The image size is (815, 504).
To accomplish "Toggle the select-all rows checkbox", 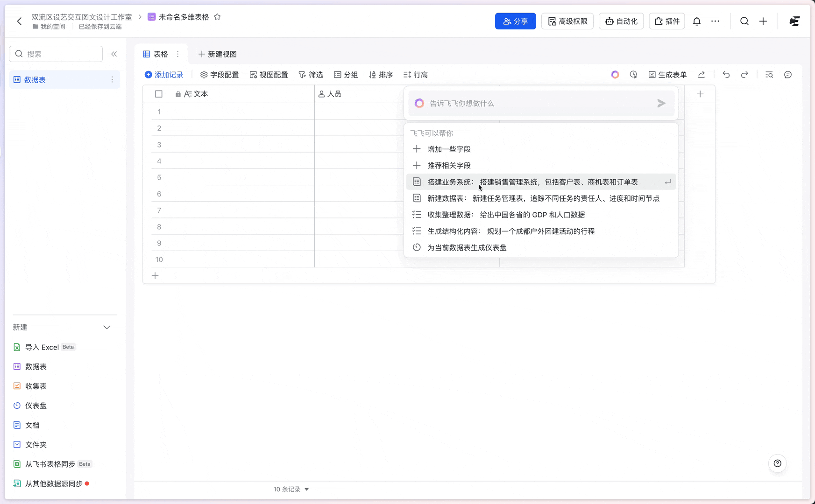I will (x=159, y=94).
